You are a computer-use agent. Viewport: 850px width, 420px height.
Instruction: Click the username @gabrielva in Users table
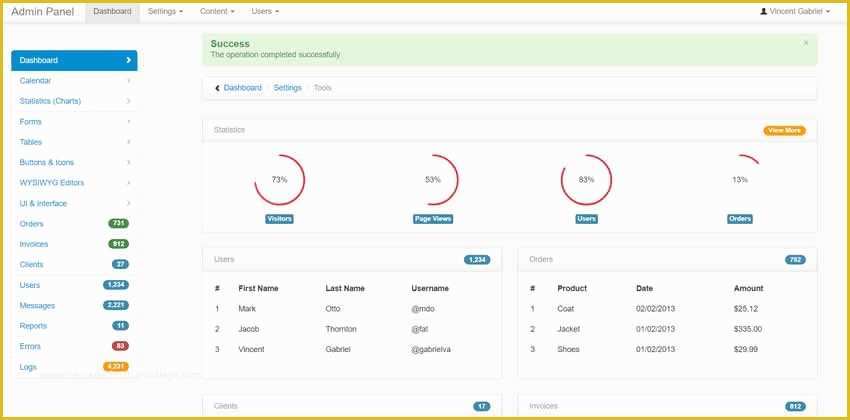click(x=431, y=350)
